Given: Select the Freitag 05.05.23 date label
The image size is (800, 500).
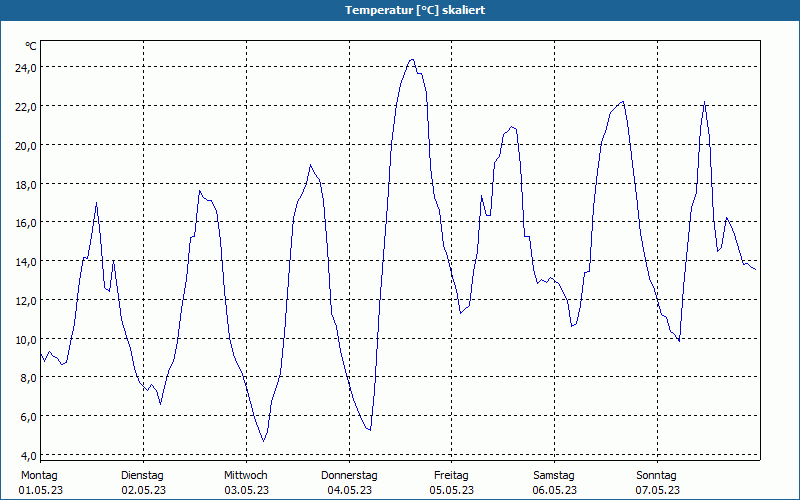Looking at the screenshot, I should pos(452,483).
